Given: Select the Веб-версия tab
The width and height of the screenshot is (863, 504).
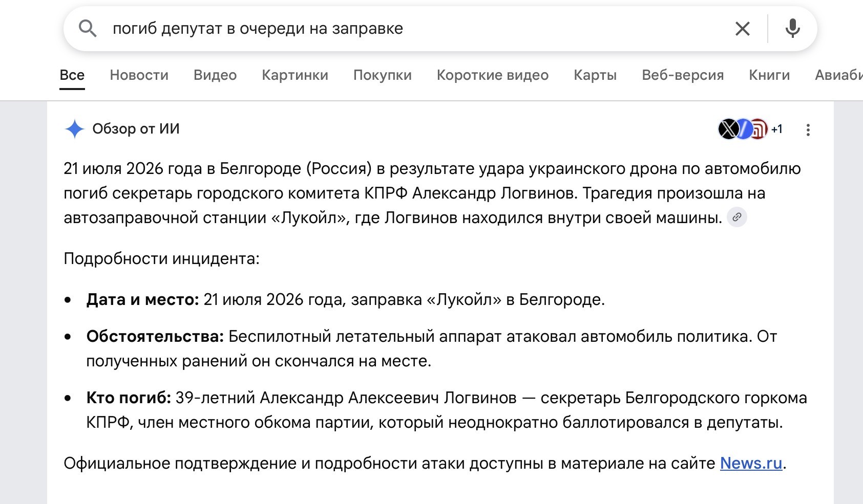Looking at the screenshot, I should 683,75.
